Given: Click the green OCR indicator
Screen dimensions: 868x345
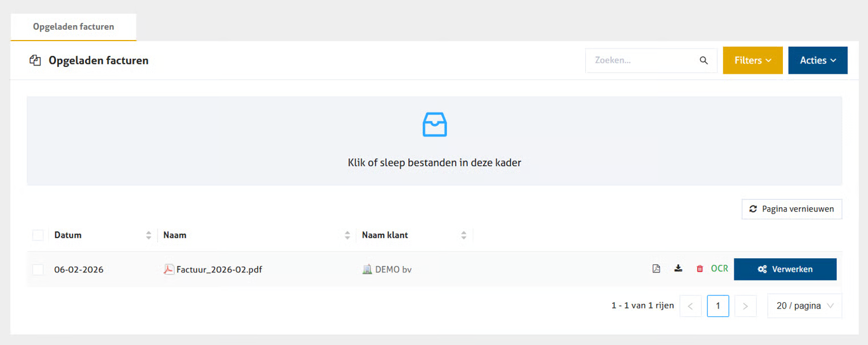Looking at the screenshot, I should pos(720,268).
